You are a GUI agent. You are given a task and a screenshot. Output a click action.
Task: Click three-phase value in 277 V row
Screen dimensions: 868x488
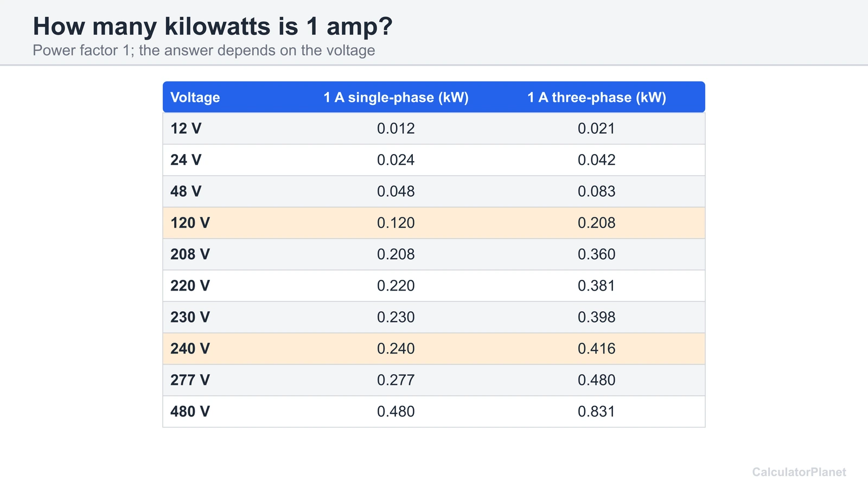point(597,380)
